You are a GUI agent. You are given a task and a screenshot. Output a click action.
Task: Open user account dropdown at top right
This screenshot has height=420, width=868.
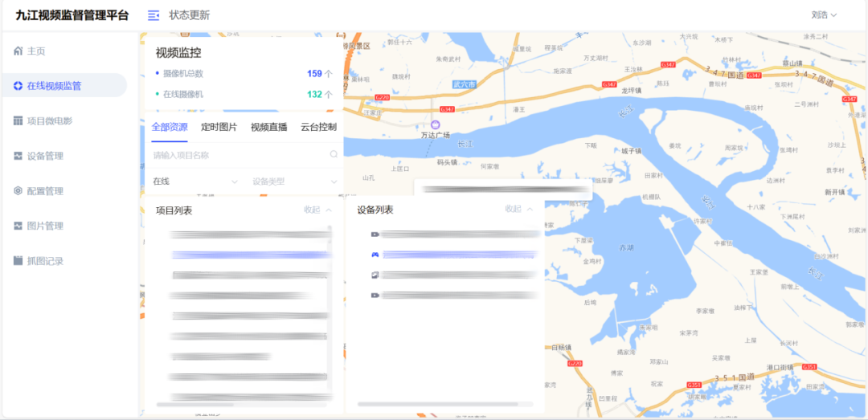[x=824, y=15]
